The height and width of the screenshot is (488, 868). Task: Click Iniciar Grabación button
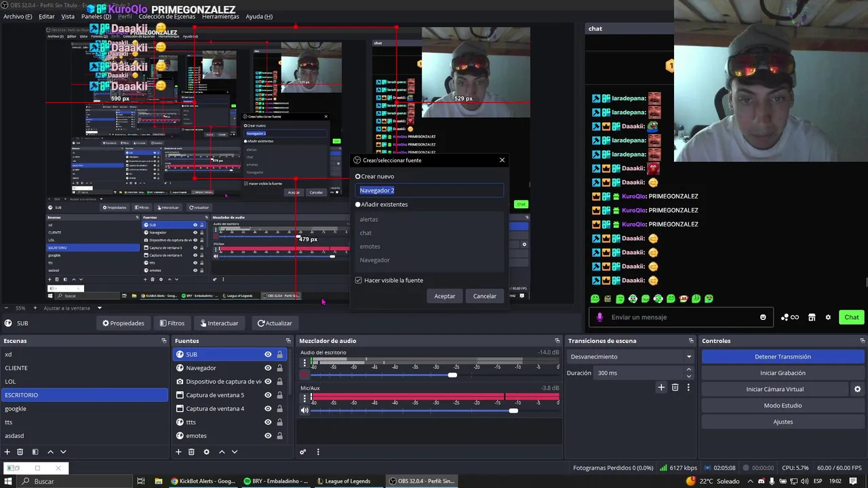[x=783, y=373]
